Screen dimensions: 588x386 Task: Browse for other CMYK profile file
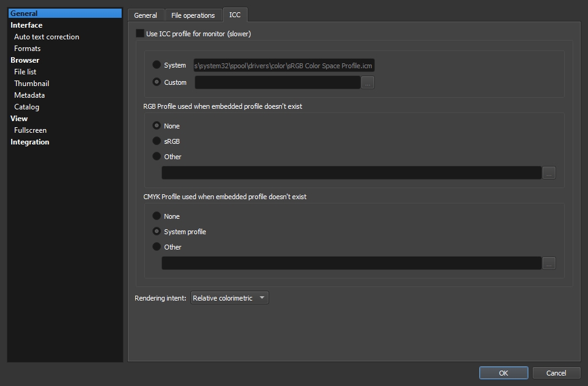[x=549, y=264]
